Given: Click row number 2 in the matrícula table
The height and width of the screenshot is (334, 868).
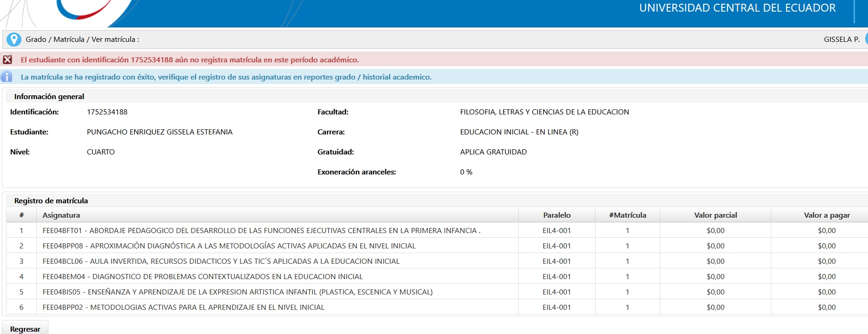Looking at the screenshot, I should 21,246.
